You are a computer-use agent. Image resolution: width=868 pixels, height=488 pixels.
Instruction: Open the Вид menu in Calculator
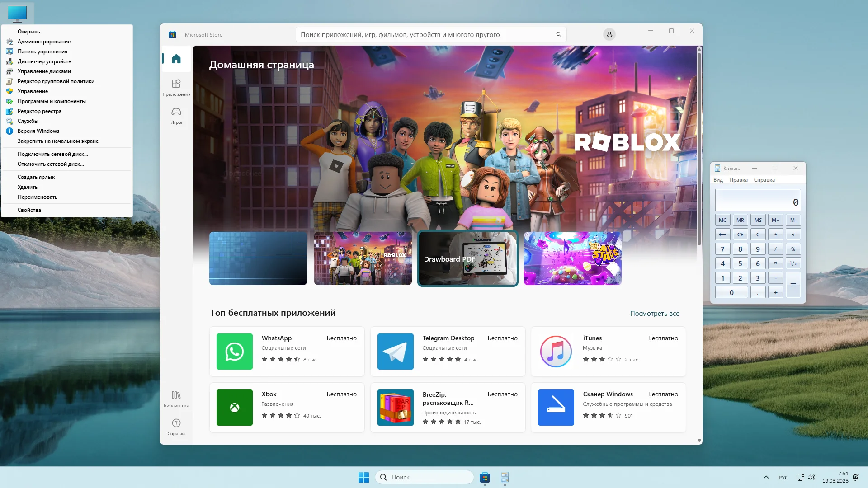click(x=718, y=180)
